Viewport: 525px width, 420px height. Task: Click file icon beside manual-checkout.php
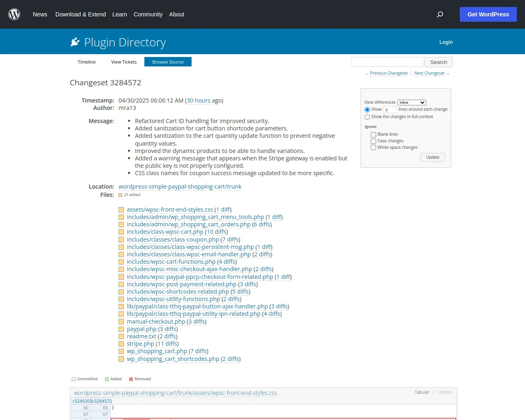[121, 322]
